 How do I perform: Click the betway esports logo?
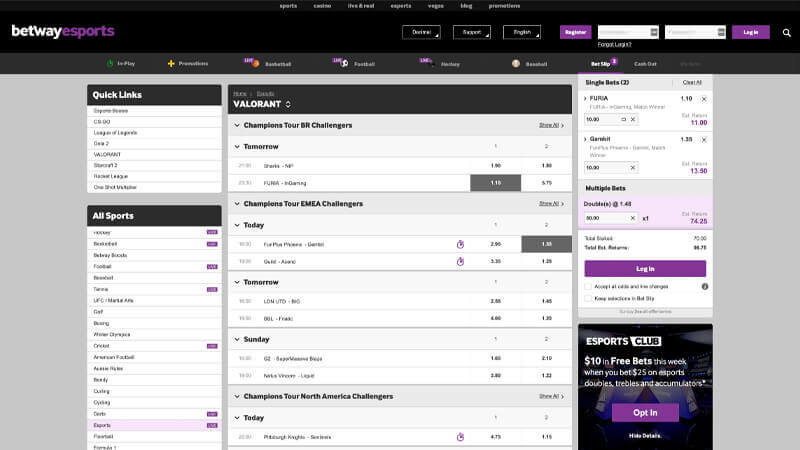[63, 31]
